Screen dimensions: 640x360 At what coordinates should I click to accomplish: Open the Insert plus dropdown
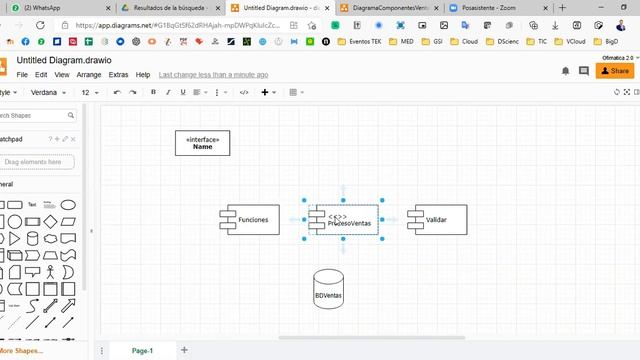[x=268, y=92]
